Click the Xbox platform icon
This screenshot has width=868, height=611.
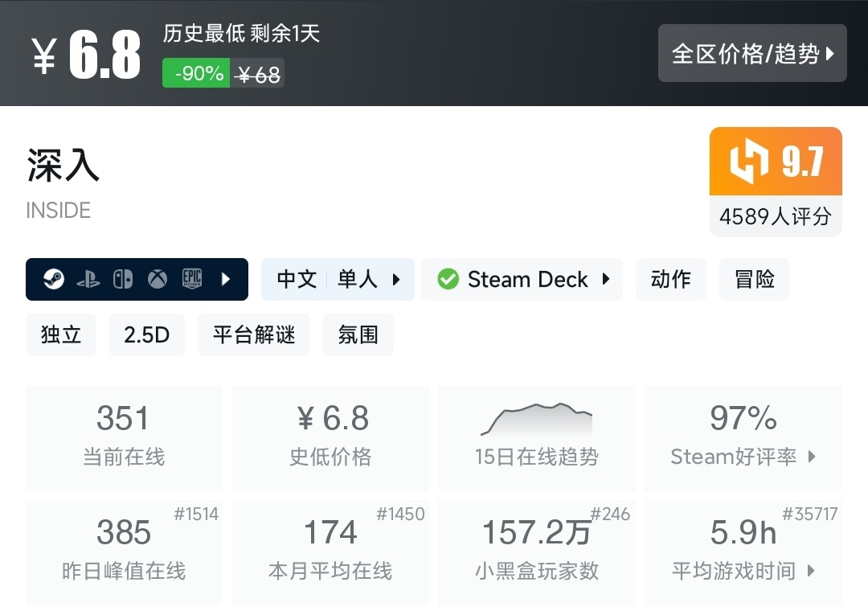[x=158, y=280]
